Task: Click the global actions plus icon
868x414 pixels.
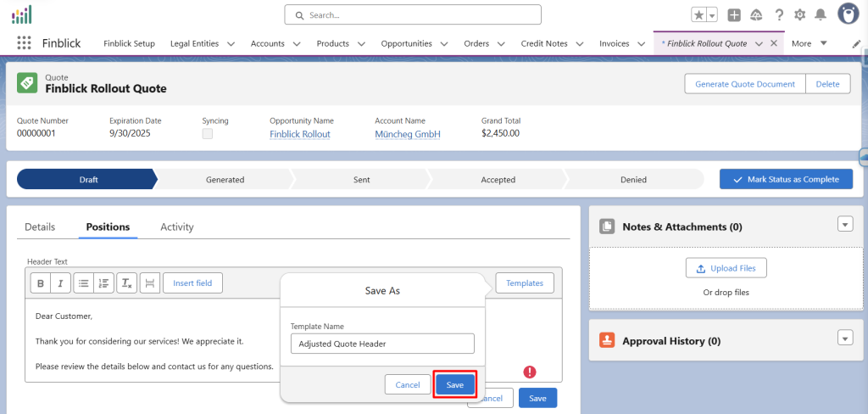Action: click(734, 14)
